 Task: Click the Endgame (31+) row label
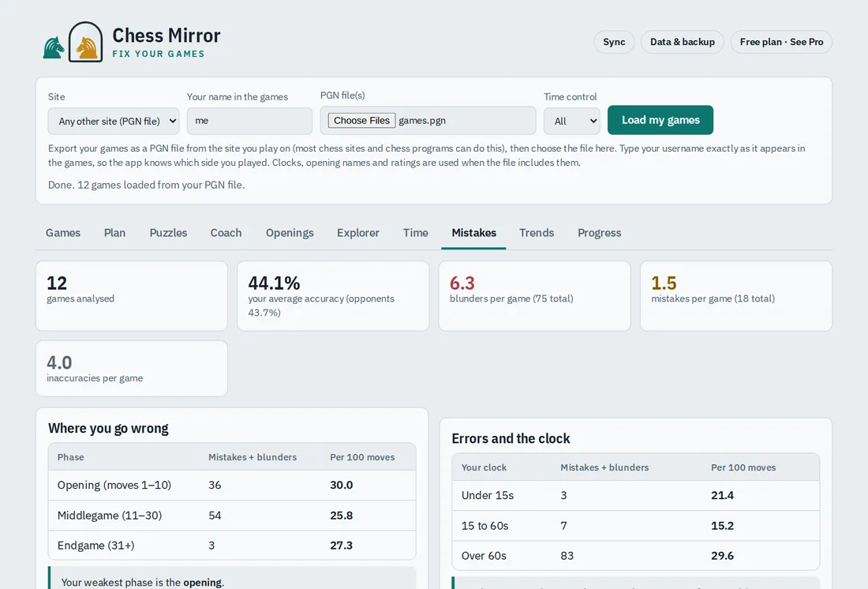pyautogui.click(x=95, y=546)
